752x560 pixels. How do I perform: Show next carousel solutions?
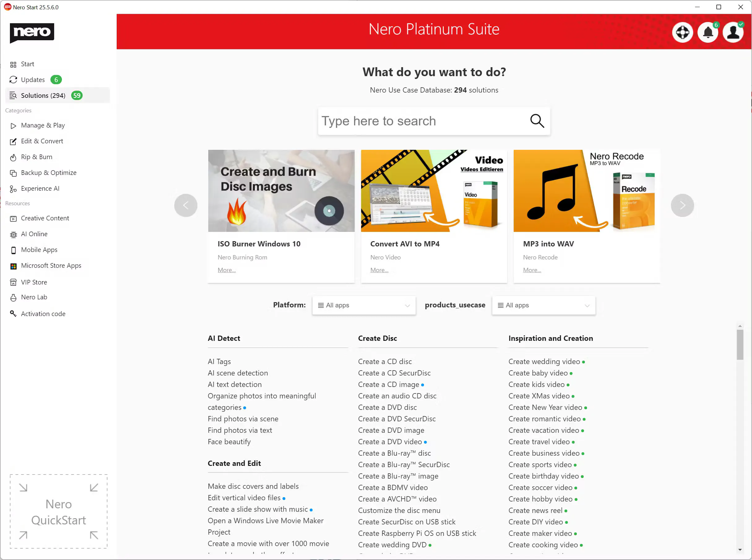coord(682,206)
